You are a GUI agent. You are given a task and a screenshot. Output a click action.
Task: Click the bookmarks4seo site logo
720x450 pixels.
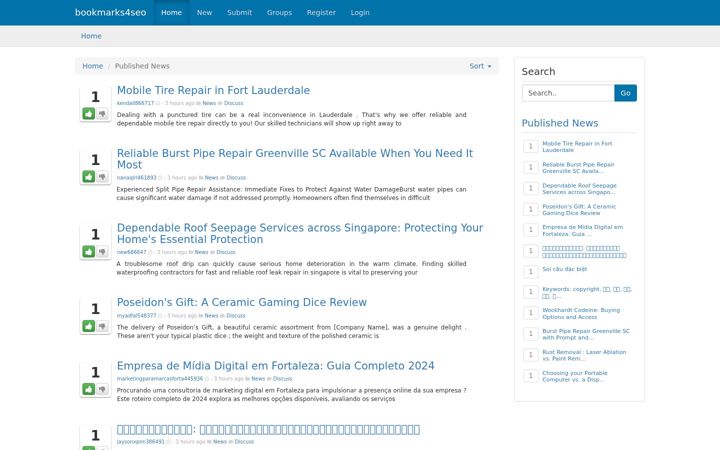(x=111, y=12)
